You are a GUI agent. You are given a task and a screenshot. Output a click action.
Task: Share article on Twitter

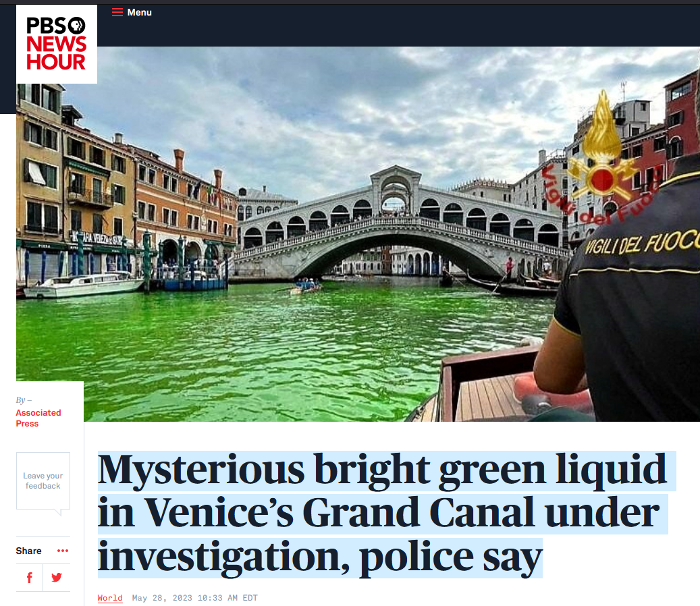point(57,578)
